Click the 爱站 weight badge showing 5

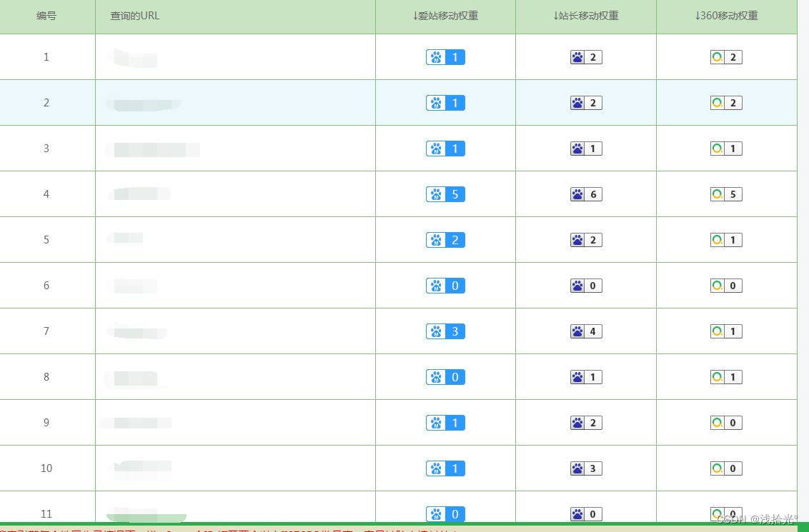445,194
